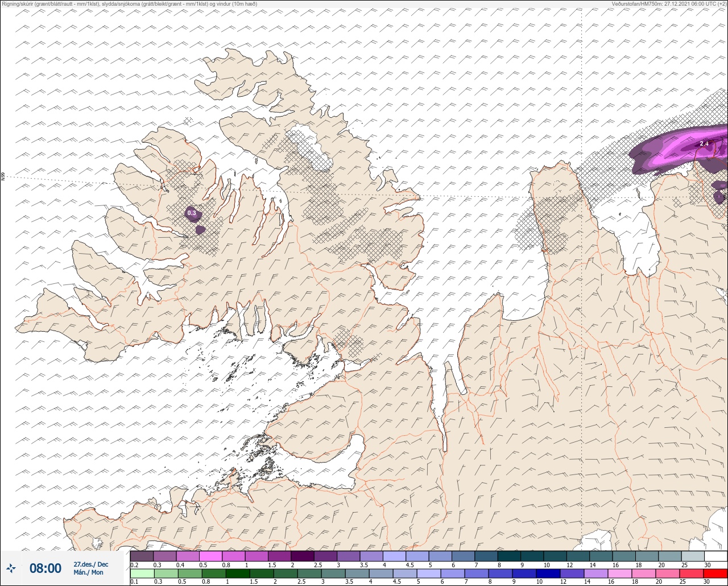
Task: Select the upper-row lavender swatch labeled 4
Action: (394, 556)
